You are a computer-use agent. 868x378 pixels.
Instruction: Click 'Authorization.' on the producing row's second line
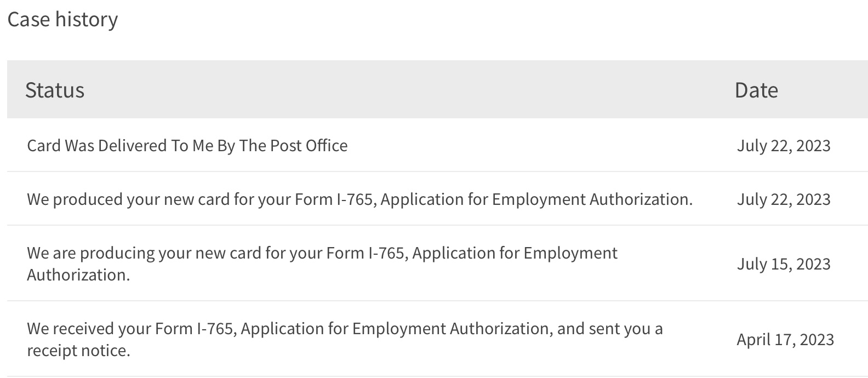78,275
